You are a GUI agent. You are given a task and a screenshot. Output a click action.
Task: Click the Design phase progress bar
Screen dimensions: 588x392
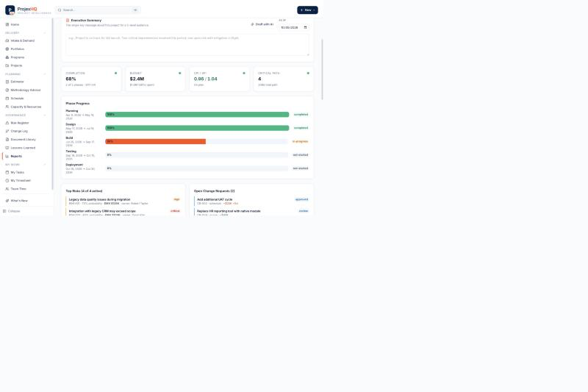point(197,128)
